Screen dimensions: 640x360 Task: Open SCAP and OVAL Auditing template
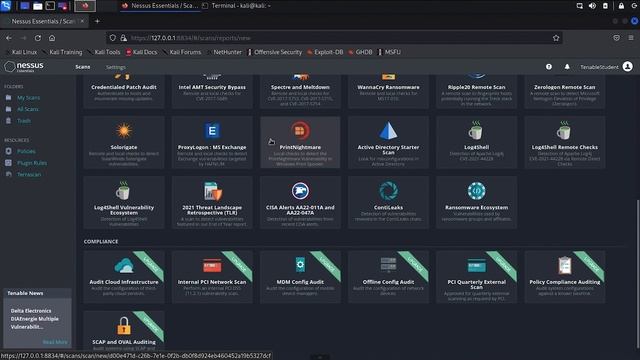point(124,331)
